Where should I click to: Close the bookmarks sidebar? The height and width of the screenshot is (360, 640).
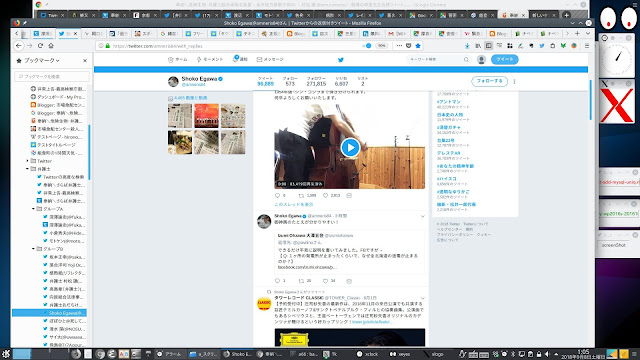[x=85, y=60]
